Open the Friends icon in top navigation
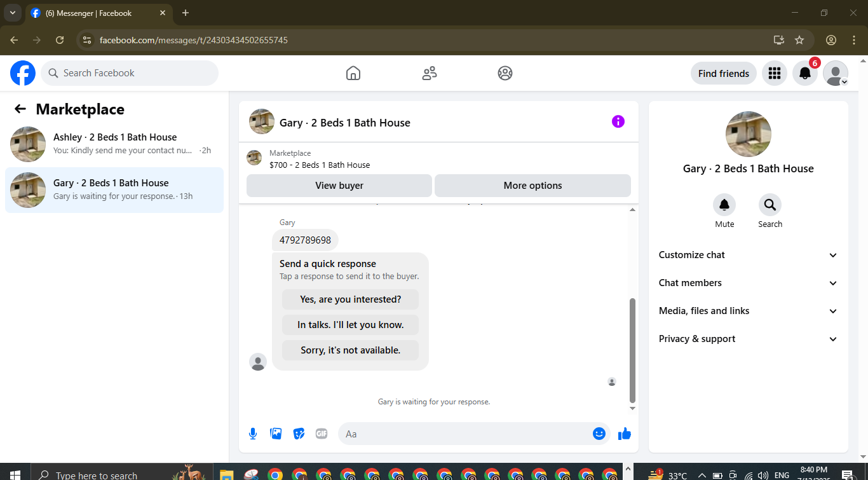868x480 pixels. (430, 73)
